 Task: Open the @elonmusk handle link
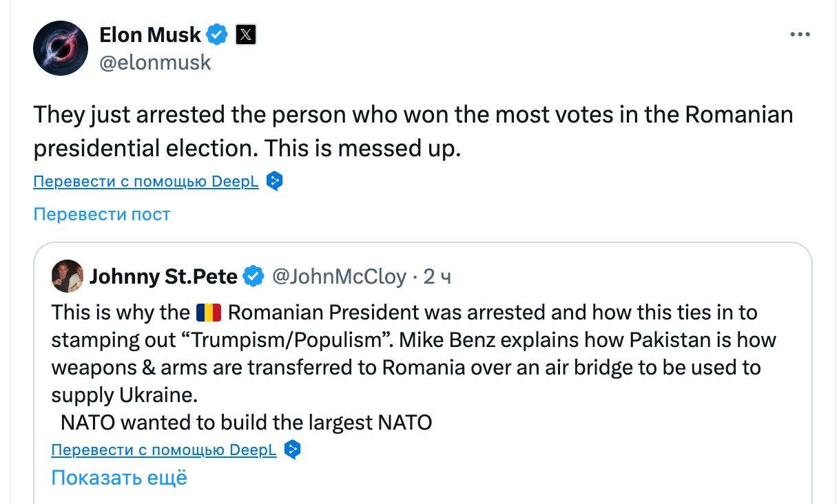155,63
